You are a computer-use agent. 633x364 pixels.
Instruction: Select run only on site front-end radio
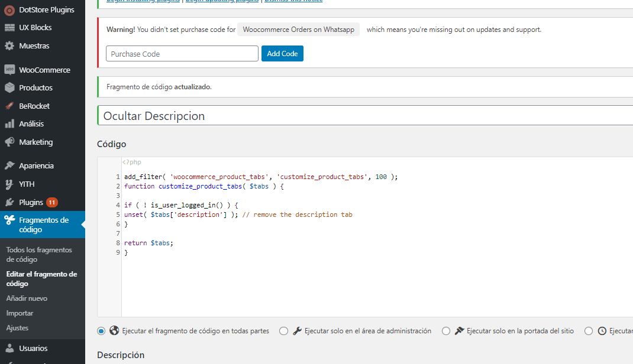[x=446, y=331]
